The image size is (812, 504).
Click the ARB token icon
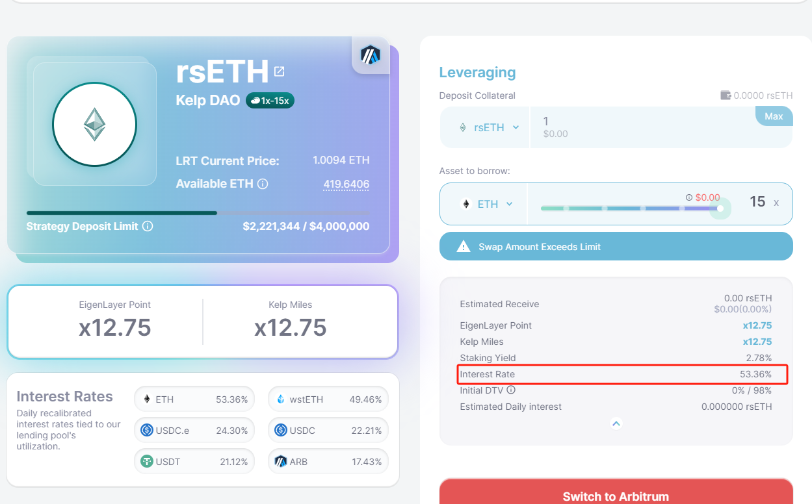[281, 462]
